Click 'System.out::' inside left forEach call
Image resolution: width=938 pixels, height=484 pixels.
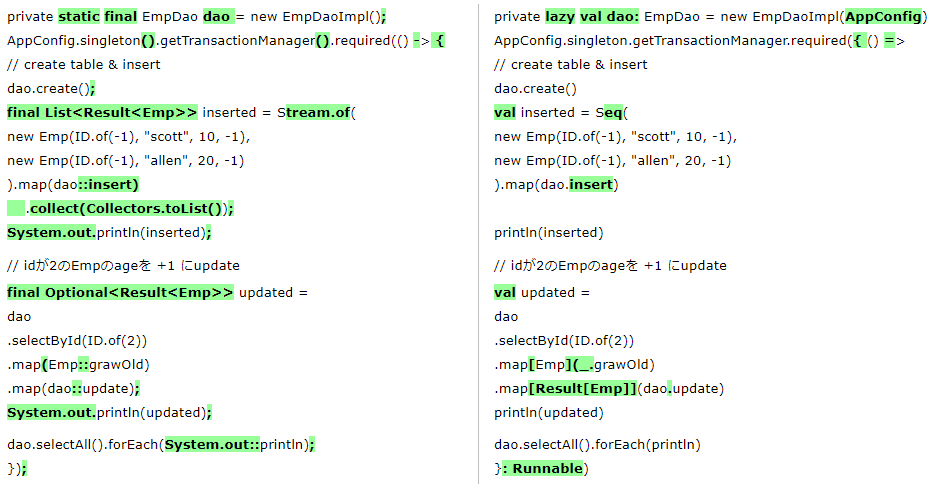(212, 444)
